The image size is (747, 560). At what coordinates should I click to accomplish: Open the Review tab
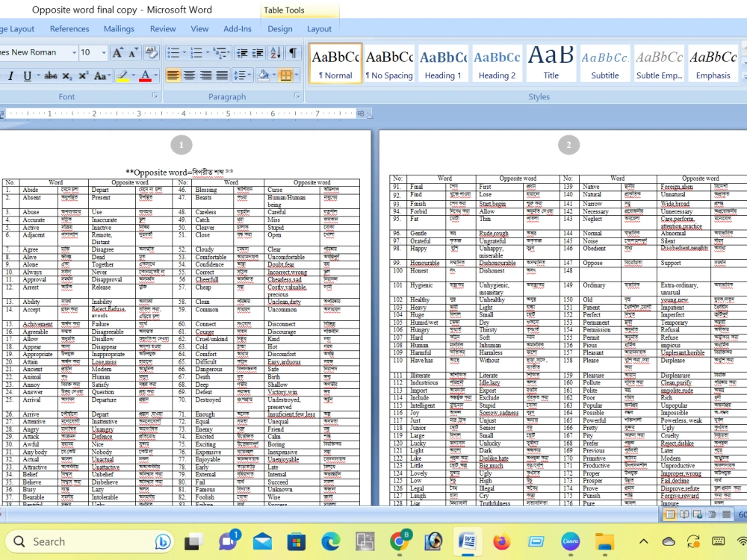tap(162, 28)
